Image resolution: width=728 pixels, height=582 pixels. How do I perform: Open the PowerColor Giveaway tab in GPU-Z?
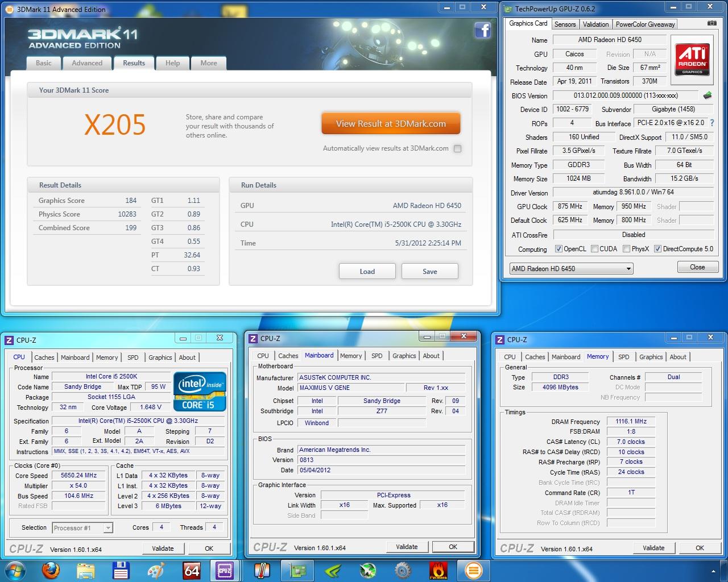coord(645,24)
